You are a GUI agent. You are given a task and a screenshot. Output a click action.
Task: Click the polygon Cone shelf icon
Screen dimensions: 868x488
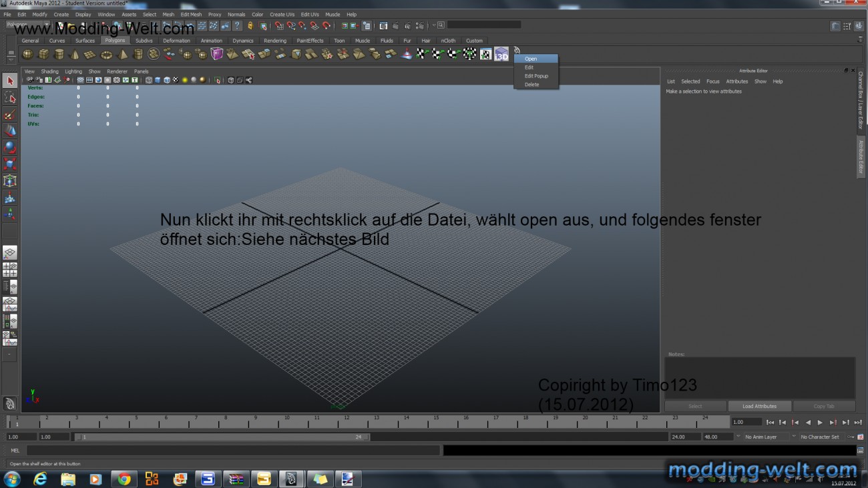75,54
